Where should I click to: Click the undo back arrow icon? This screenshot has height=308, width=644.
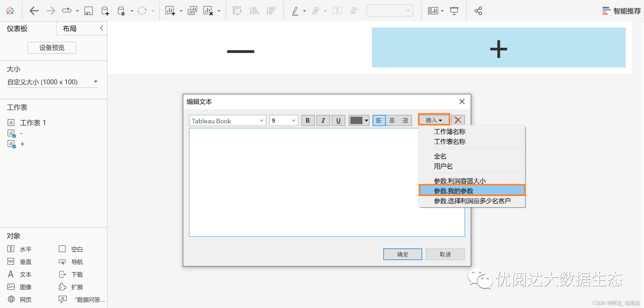click(x=34, y=11)
